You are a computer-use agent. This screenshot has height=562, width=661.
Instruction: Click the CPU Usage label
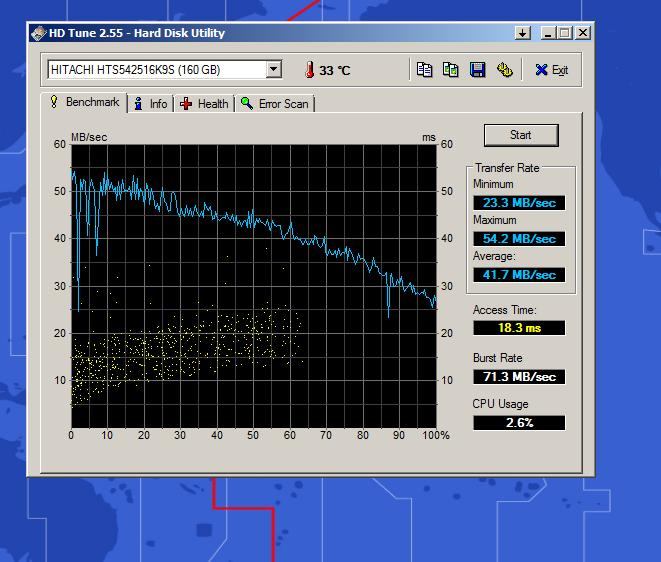tap(500, 404)
